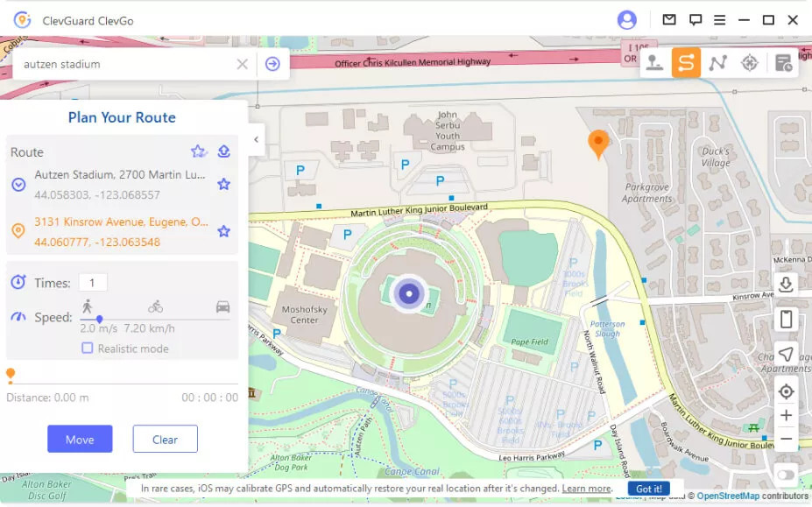Open the mail envelope icon in title bar
Viewport: 812px width, 507px height.
669,19
